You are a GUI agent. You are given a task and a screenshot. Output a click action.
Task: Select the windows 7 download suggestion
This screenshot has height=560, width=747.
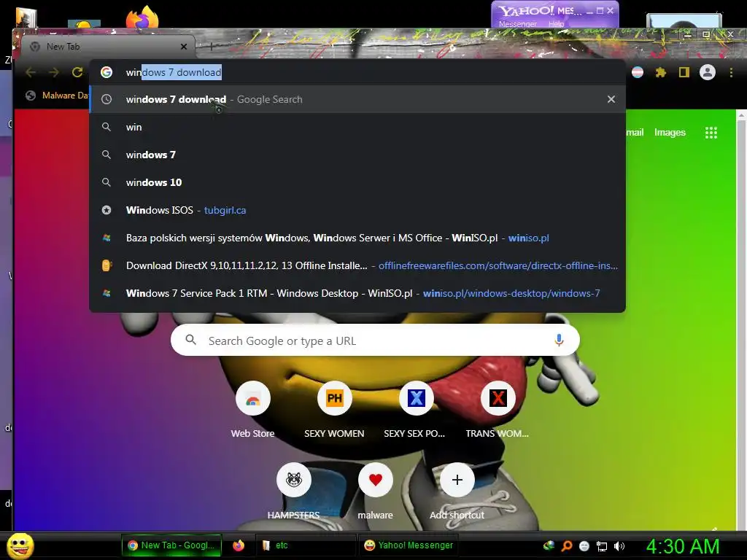tap(357, 99)
